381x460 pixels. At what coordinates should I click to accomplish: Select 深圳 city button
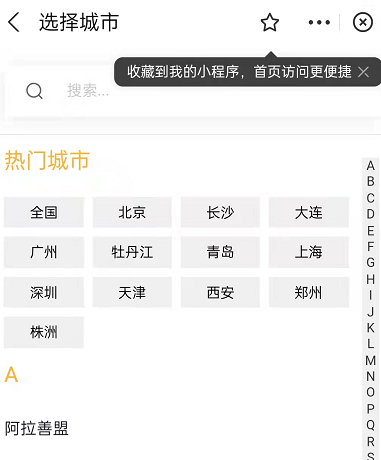click(44, 292)
